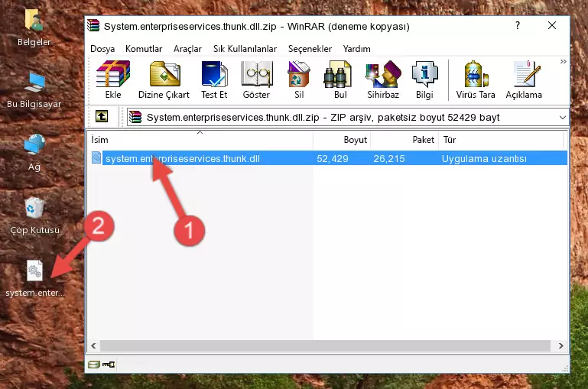
Task: Select system.enterpriseservices.thunk.dll row
Action: coord(328,158)
